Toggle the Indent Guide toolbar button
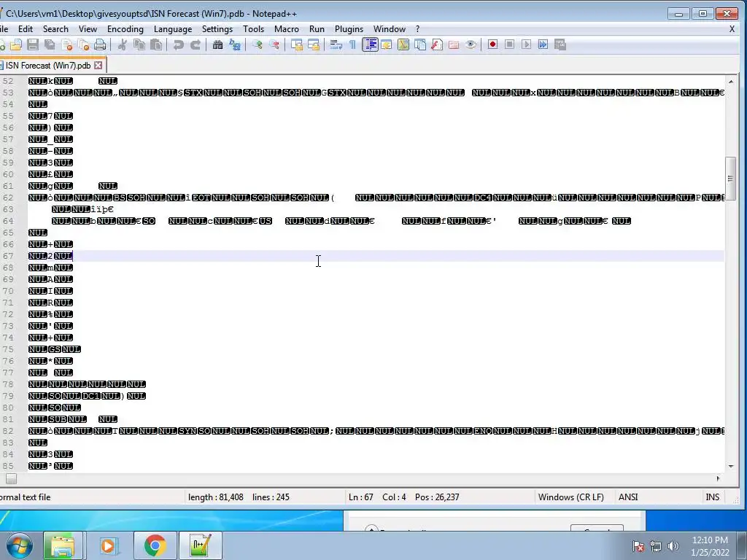Screen dimensions: 747x560 [370, 44]
